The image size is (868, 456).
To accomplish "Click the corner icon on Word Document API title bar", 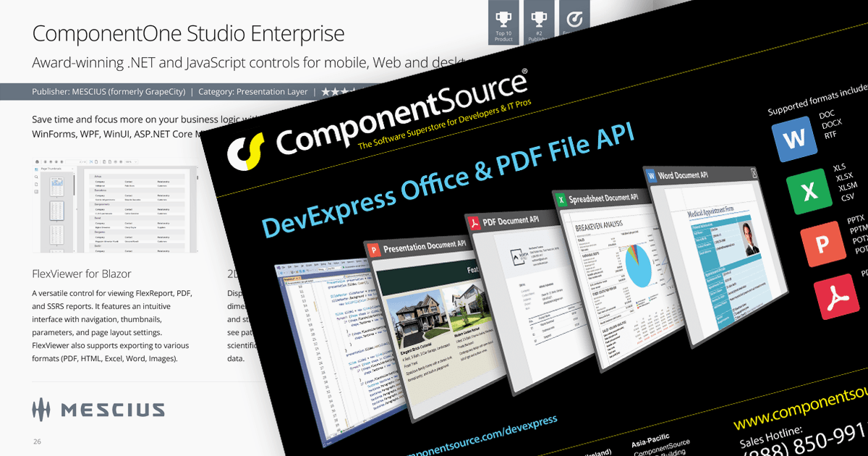I will click(x=754, y=172).
